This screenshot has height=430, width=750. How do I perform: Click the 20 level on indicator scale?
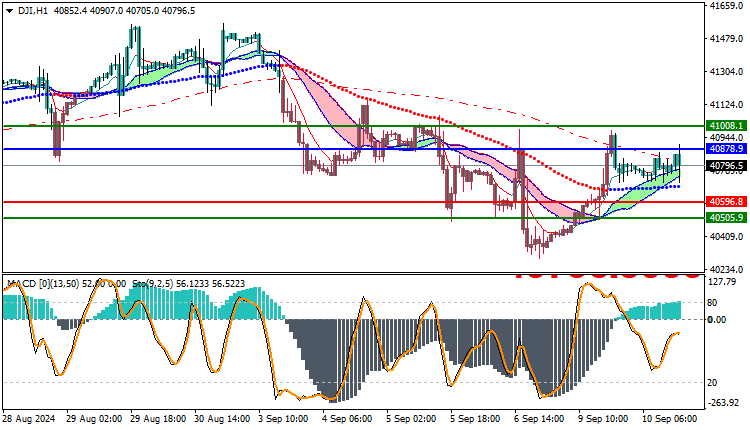[712, 382]
